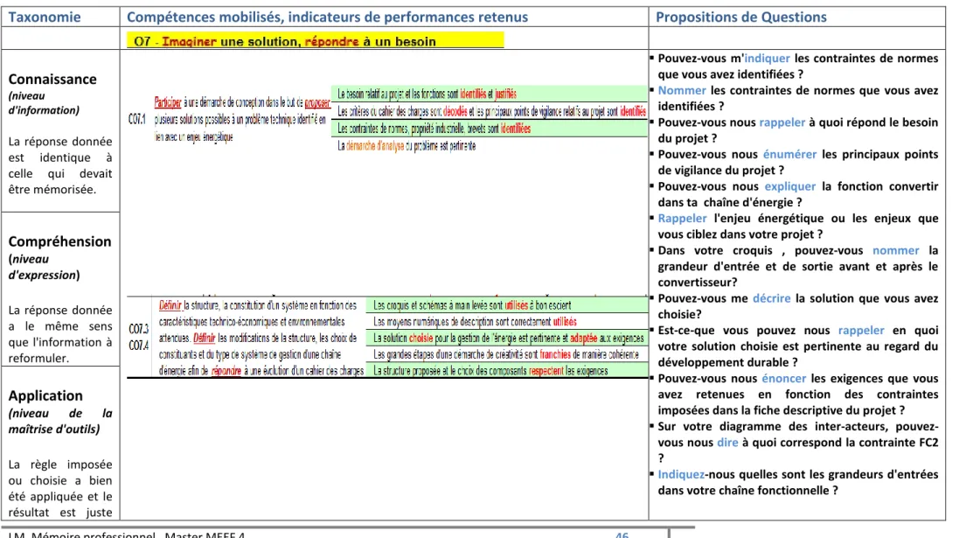Click blue "rappeler" in the "Est-ce-que vous pouvez" question
Screen dimensions: 980x538
tap(860, 331)
